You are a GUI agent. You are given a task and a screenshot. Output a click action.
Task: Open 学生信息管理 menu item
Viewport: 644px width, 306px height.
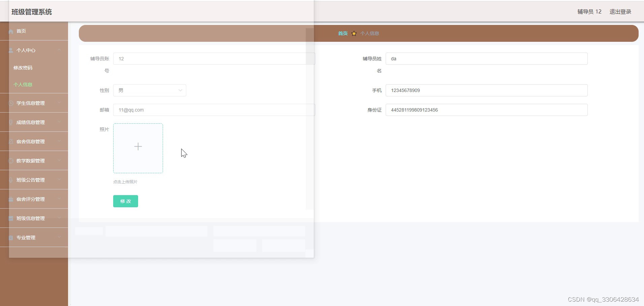34,103
